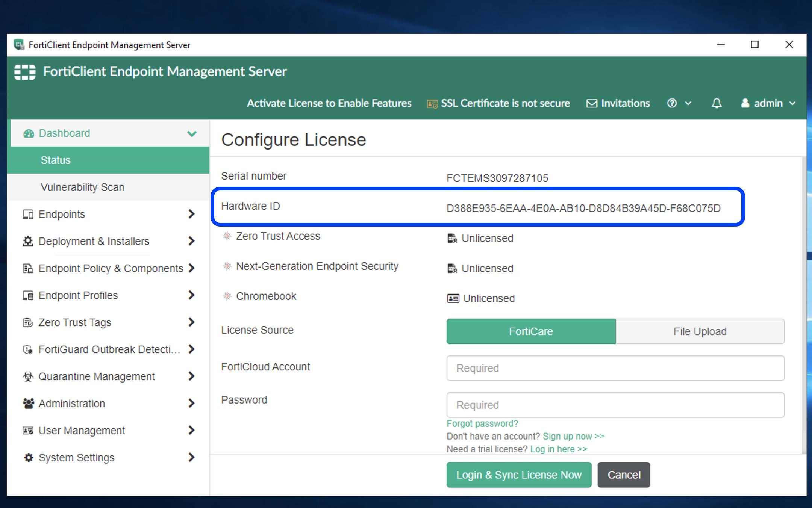The width and height of the screenshot is (812, 508).
Task: Open the admin account dropdown arrow
Action: click(x=792, y=103)
